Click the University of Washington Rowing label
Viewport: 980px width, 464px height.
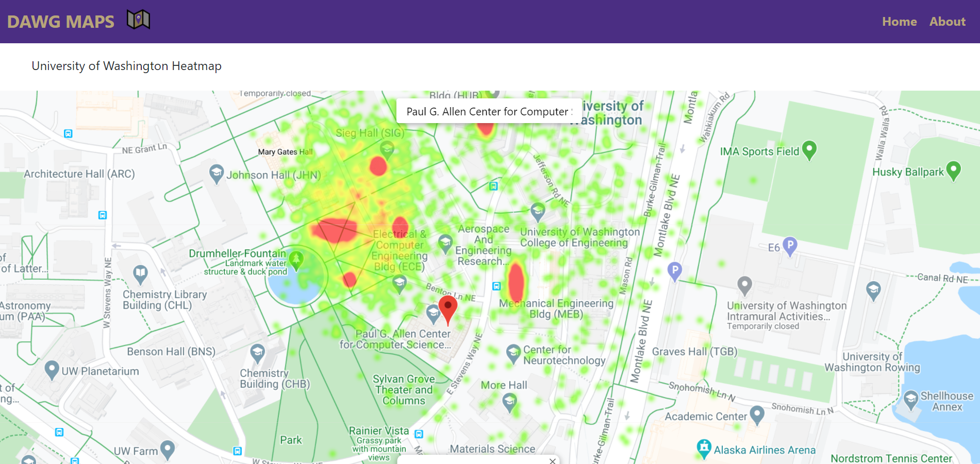pyautogui.click(x=872, y=362)
